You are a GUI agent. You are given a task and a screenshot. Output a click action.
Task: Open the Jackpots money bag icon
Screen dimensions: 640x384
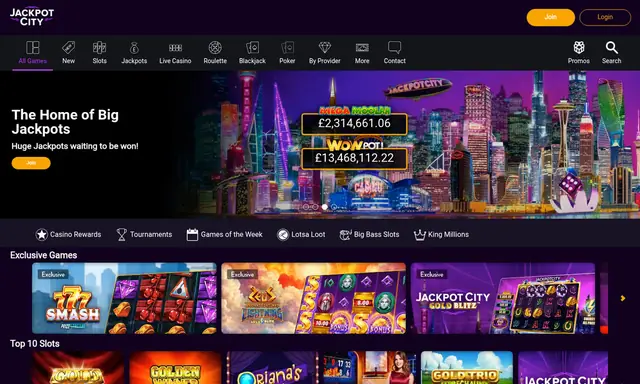(x=134, y=48)
